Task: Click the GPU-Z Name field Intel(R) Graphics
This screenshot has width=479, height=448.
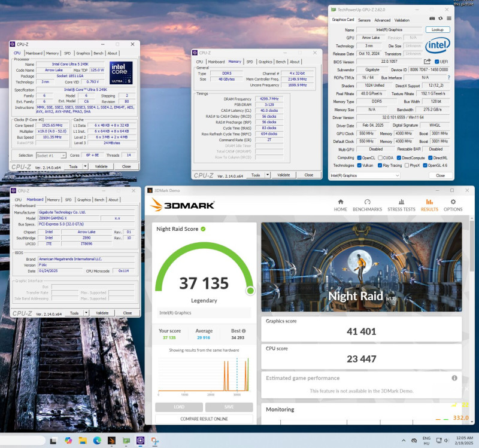Action: click(x=389, y=29)
